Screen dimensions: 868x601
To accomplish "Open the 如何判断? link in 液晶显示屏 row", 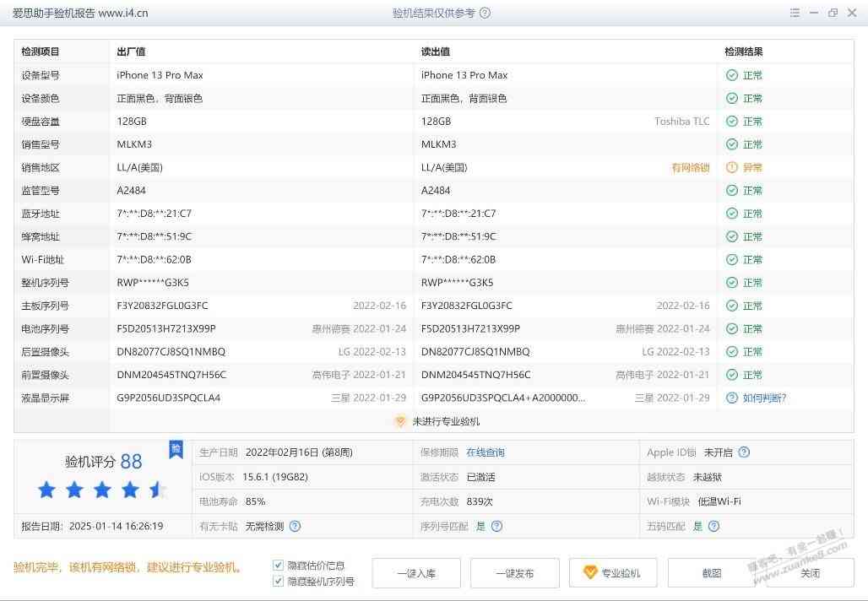I will pos(764,398).
